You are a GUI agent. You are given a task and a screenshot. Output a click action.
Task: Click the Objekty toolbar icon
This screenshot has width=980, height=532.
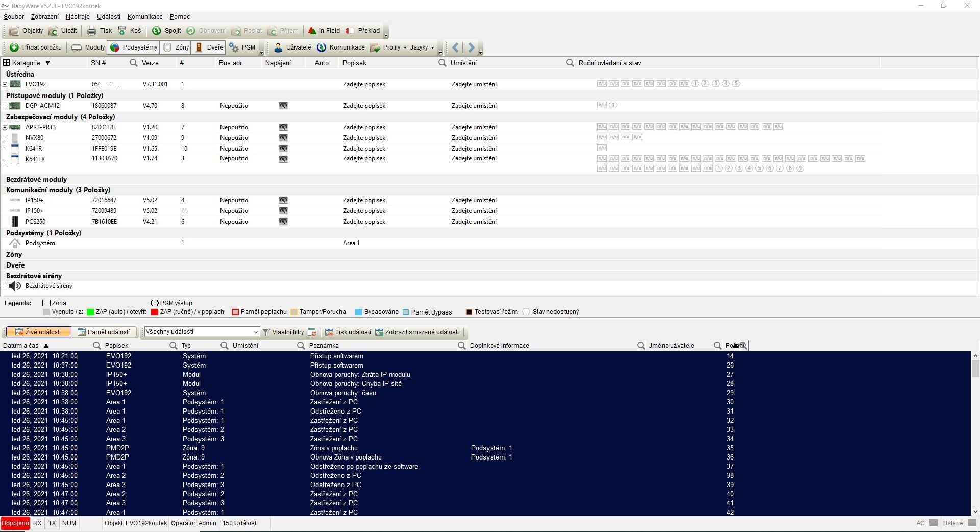15,31
